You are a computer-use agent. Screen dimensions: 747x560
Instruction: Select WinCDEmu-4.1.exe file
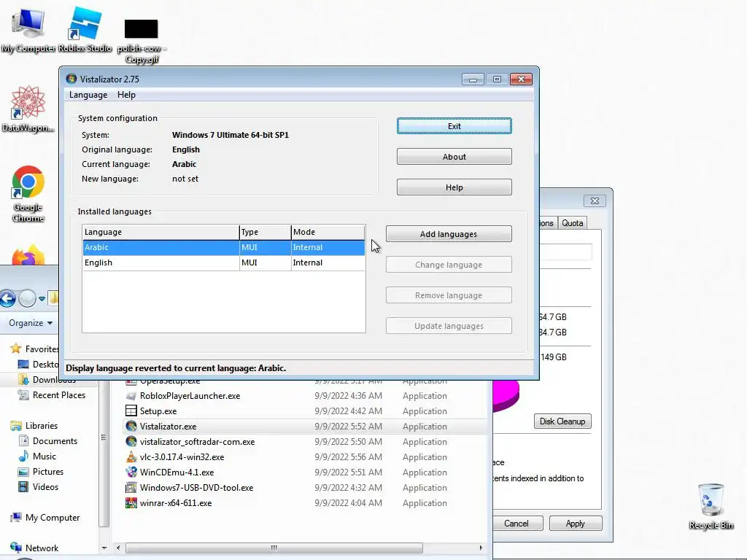305,472
